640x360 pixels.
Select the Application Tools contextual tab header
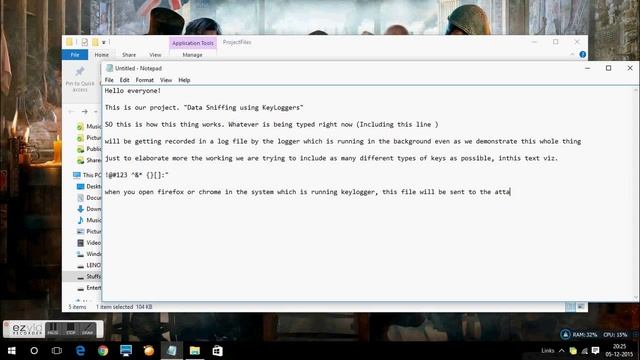pyautogui.click(x=193, y=43)
